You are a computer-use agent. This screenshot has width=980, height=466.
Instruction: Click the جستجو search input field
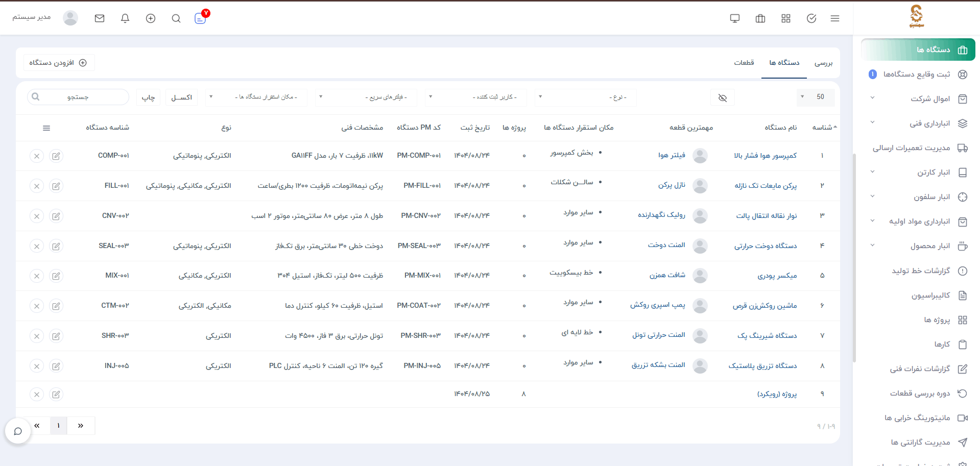tap(78, 97)
